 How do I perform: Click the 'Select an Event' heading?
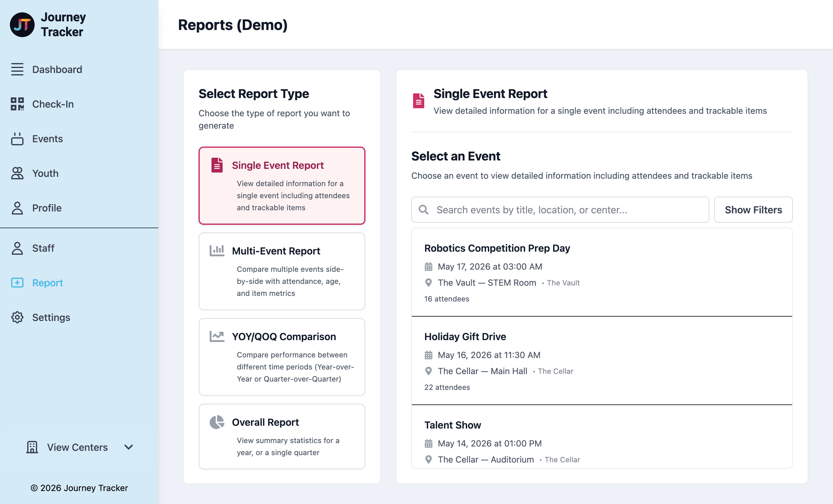point(455,156)
